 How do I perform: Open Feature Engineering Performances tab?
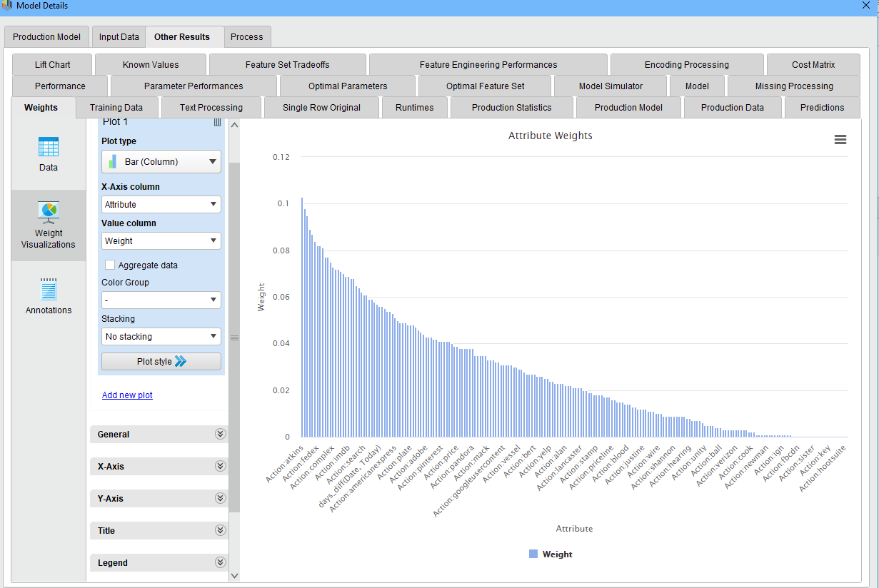488,65
